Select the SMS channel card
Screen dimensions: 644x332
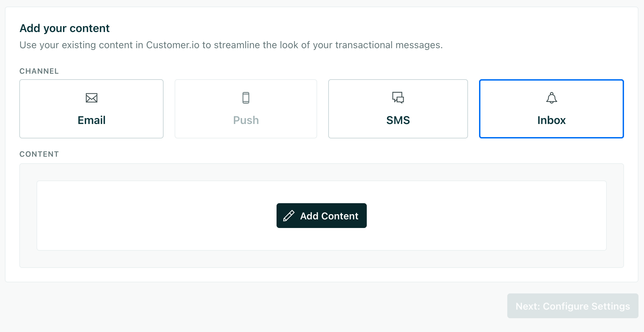pyautogui.click(x=398, y=108)
